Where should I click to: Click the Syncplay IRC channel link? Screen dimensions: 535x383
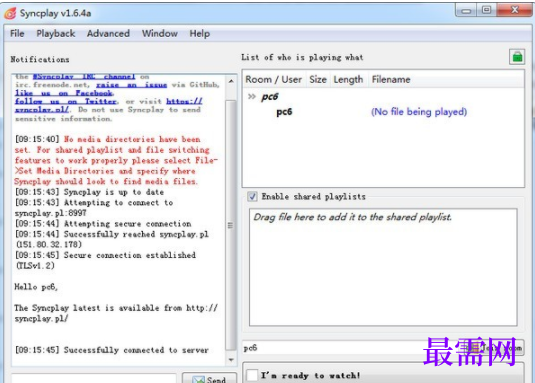pos(84,76)
